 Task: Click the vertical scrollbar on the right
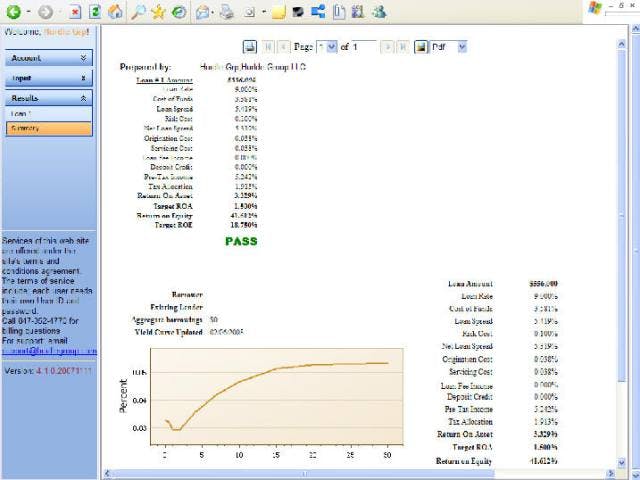(x=634, y=250)
